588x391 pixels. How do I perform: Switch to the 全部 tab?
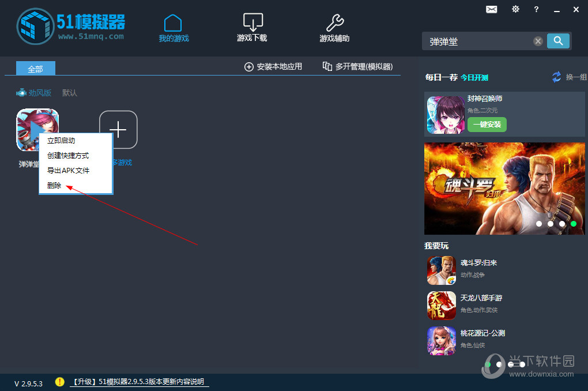[x=35, y=69]
